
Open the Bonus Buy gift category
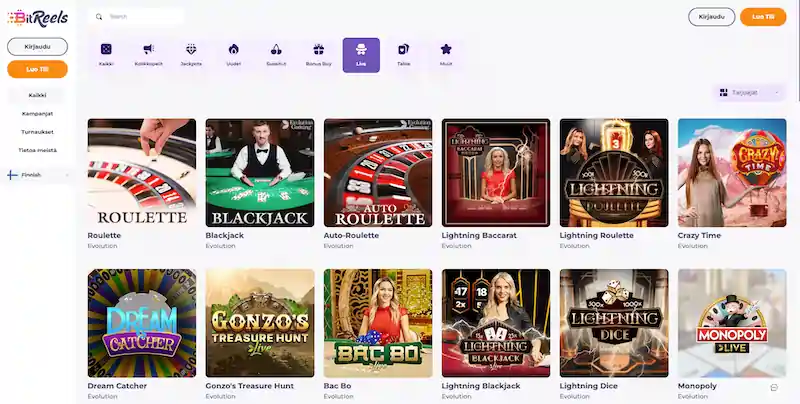(x=318, y=55)
